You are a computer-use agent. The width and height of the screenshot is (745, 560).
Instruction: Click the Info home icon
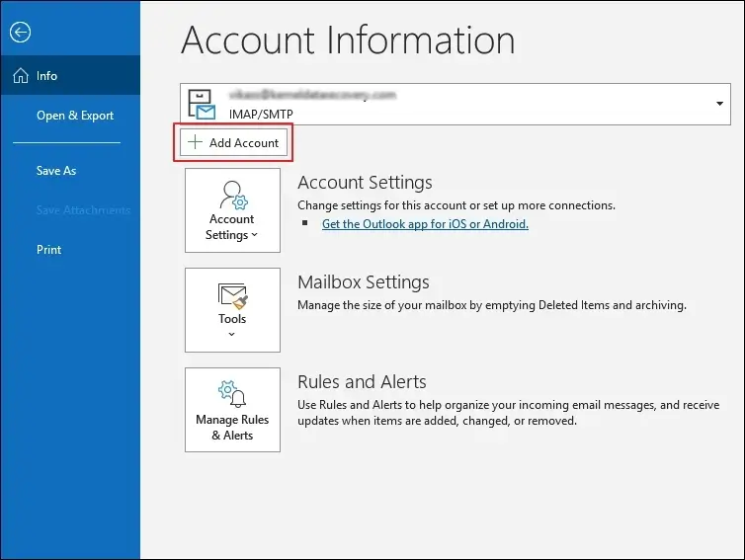(21, 75)
